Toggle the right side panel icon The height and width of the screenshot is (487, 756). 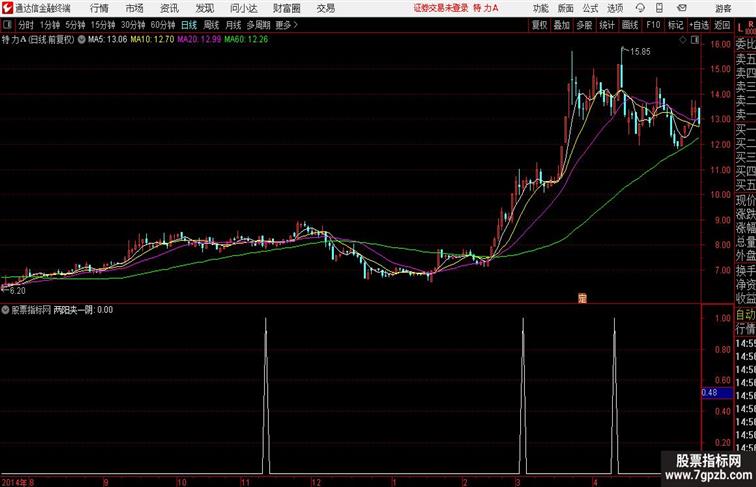pyautogui.click(x=695, y=40)
